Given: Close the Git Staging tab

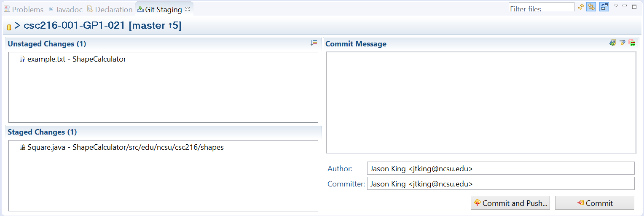Looking at the screenshot, I should (x=188, y=9).
